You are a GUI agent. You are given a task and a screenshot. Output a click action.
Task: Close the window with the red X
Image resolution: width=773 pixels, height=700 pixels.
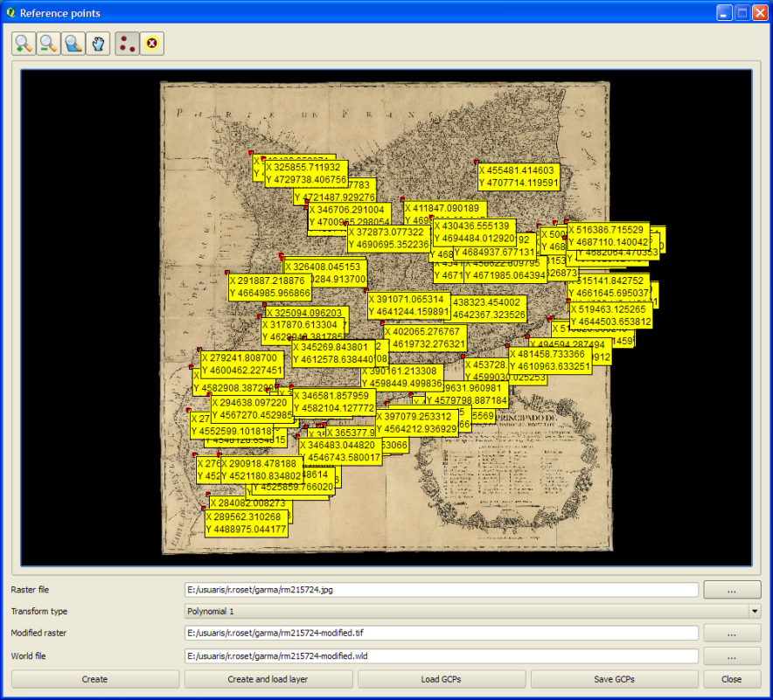pyautogui.click(x=760, y=13)
